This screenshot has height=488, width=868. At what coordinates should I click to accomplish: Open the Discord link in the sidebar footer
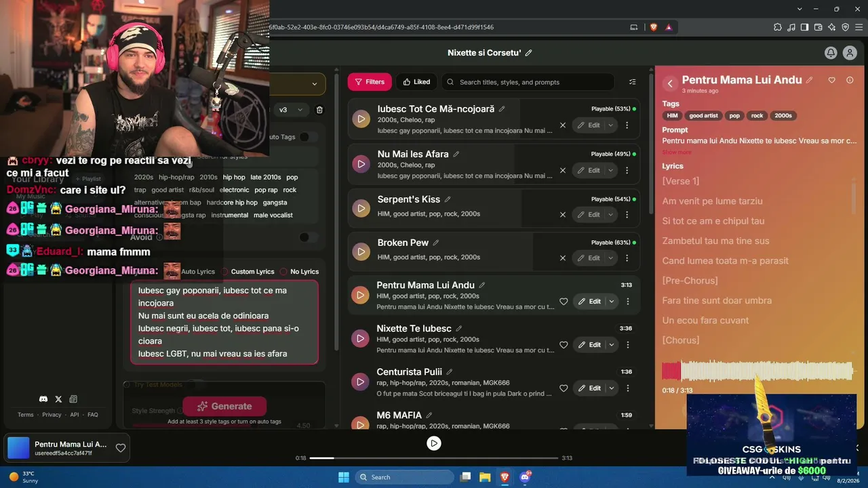tap(43, 399)
